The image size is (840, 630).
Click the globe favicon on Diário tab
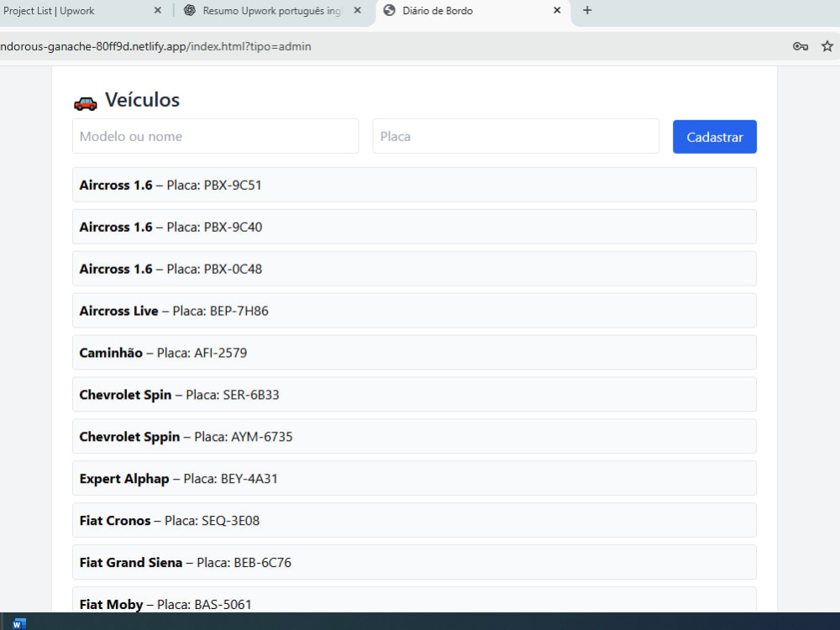[x=390, y=10]
